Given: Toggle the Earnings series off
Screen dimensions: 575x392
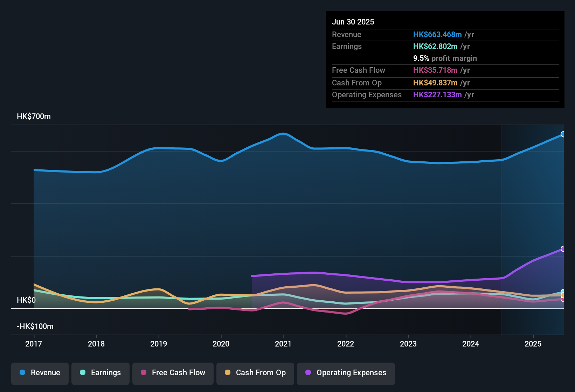Looking at the screenshot, I should 100,373.
